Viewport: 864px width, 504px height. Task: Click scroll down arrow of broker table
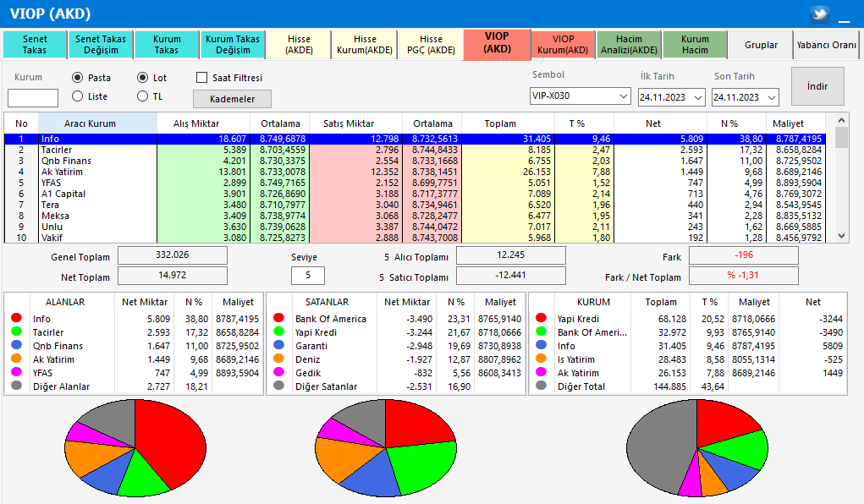pos(841,236)
